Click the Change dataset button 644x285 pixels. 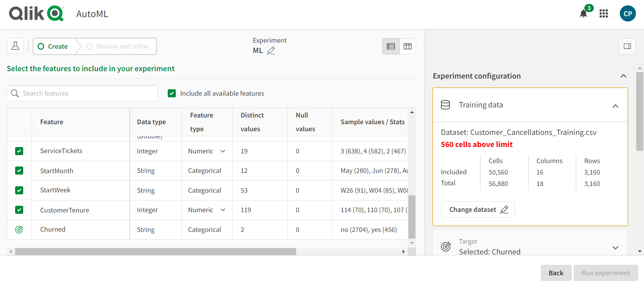click(x=478, y=209)
